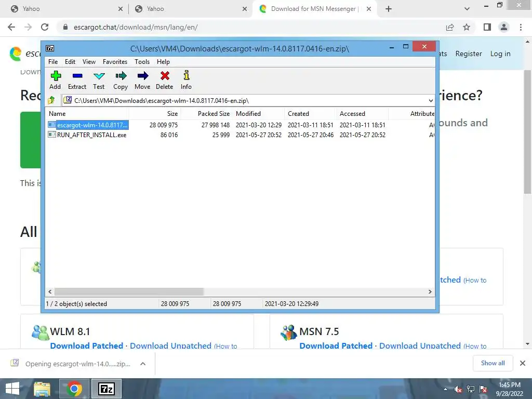
Task: Sort by Packed Size column header
Action: pyautogui.click(x=207, y=114)
